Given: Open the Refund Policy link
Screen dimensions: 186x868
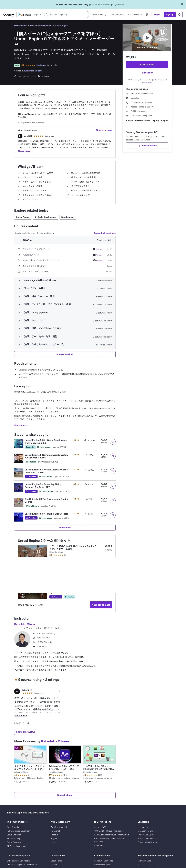Looking at the screenshot, I should pos(158,80).
